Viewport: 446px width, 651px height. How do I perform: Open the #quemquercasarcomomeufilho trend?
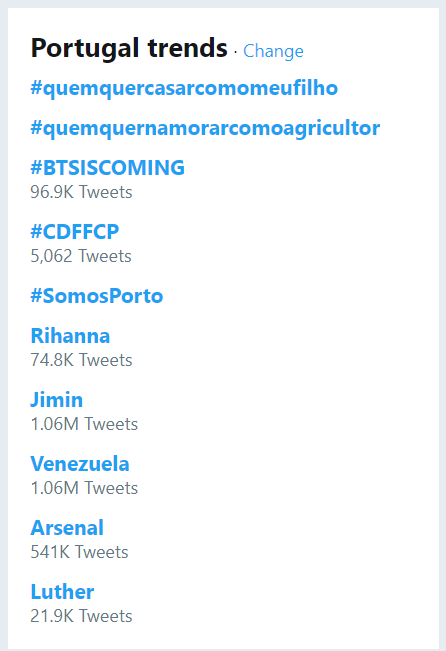(x=184, y=88)
